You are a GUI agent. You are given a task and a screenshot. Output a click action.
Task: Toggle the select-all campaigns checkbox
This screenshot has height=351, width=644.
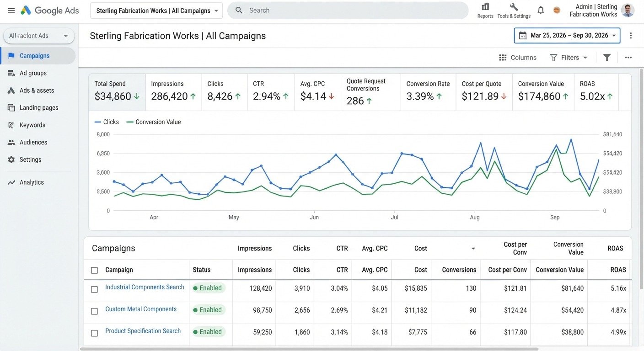(94, 270)
